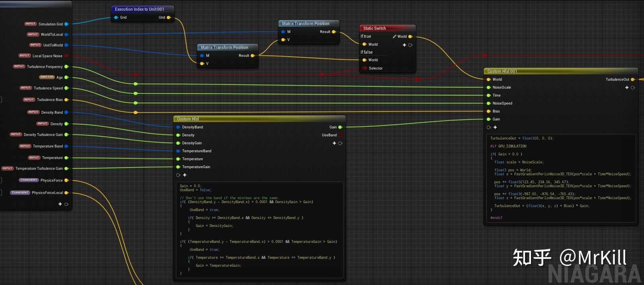The image size is (644, 285).
Task: Add input pin on Custom Hlsl 001
Action: tap(495, 127)
